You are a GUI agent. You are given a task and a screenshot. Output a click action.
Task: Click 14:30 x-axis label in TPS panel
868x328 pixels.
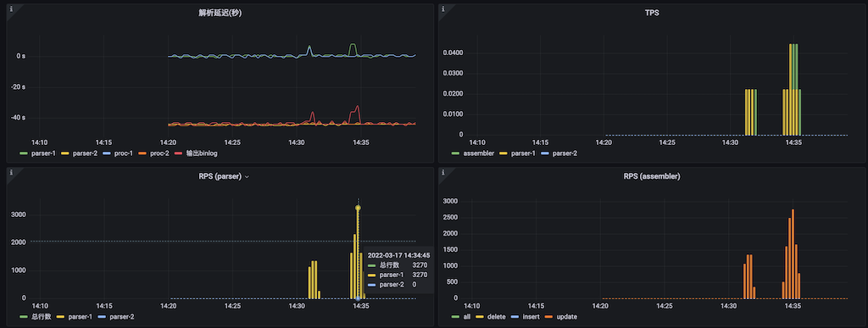pyautogui.click(x=730, y=142)
